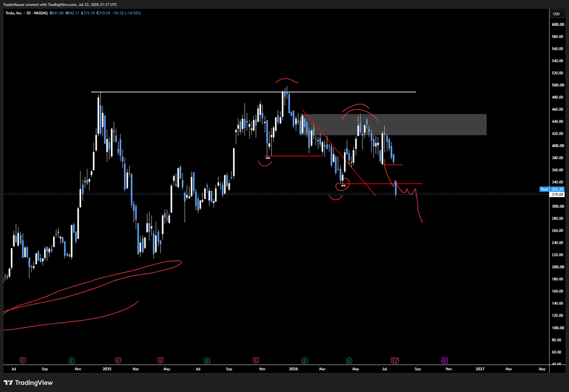
Task: Click the green earnings marker just after 2026 label
Action: [305, 360]
